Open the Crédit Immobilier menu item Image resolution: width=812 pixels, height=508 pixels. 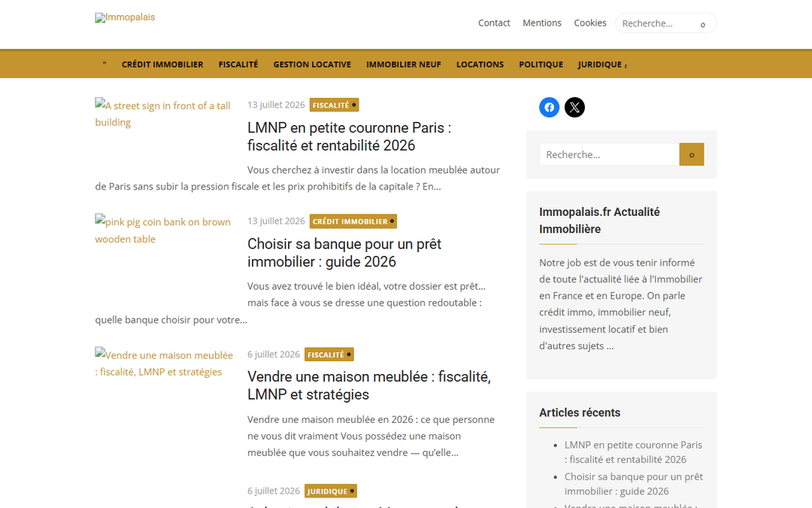point(162,64)
